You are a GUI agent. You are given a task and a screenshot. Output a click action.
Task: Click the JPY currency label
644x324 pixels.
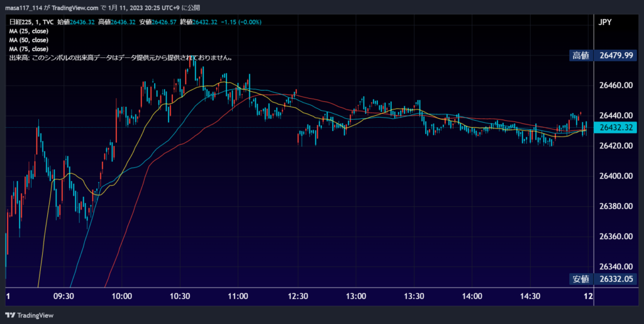click(605, 22)
